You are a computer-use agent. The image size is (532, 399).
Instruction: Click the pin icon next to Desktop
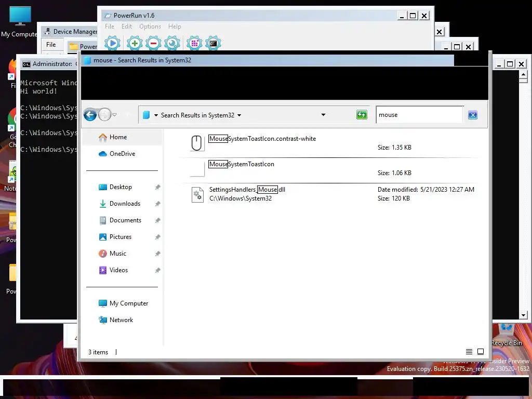[x=157, y=187]
